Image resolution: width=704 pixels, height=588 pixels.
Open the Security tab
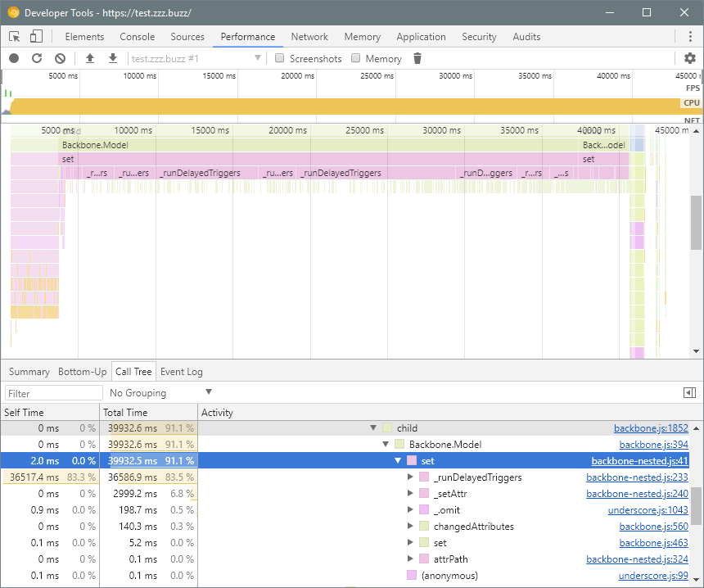click(479, 37)
